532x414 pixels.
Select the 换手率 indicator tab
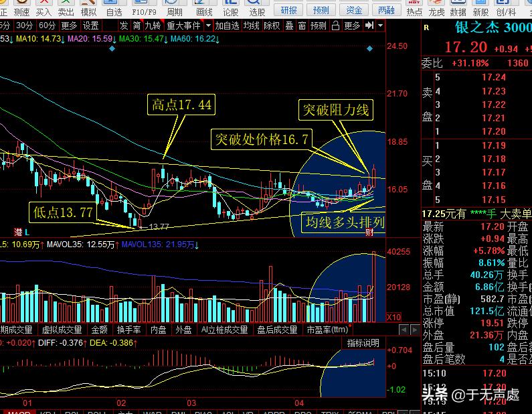(x=129, y=330)
